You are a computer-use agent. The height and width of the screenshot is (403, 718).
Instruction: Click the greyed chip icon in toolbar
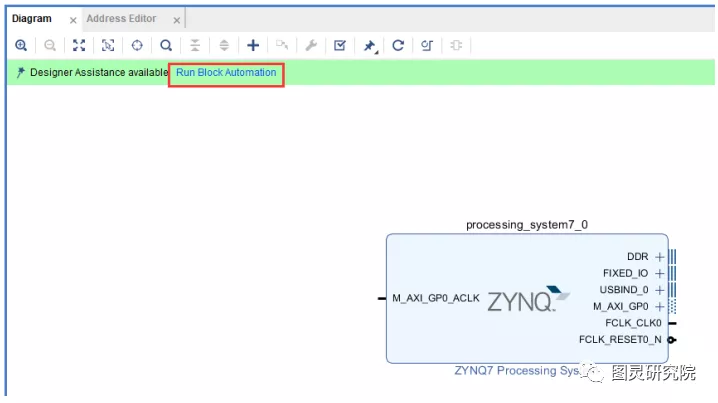click(456, 45)
